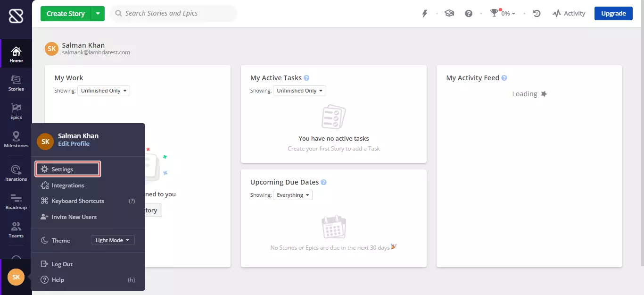Open the Stories page from sidebar

coord(16,83)
